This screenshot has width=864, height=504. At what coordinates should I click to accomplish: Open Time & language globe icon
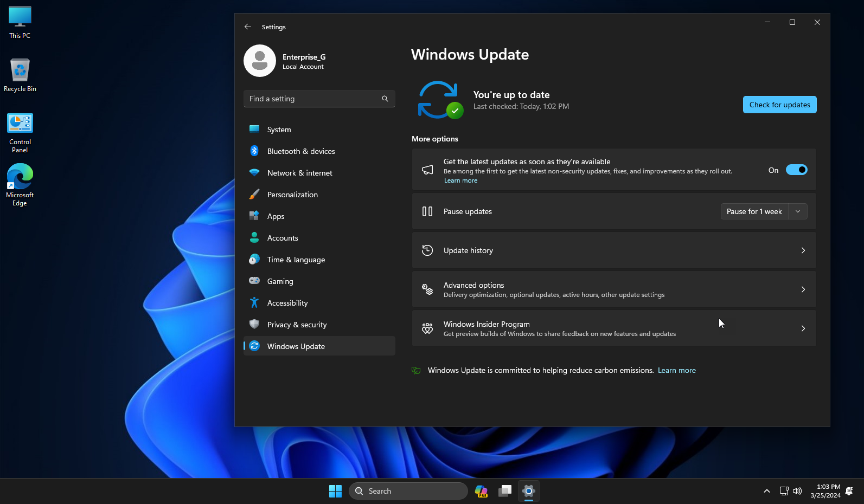tap(254, 259)
